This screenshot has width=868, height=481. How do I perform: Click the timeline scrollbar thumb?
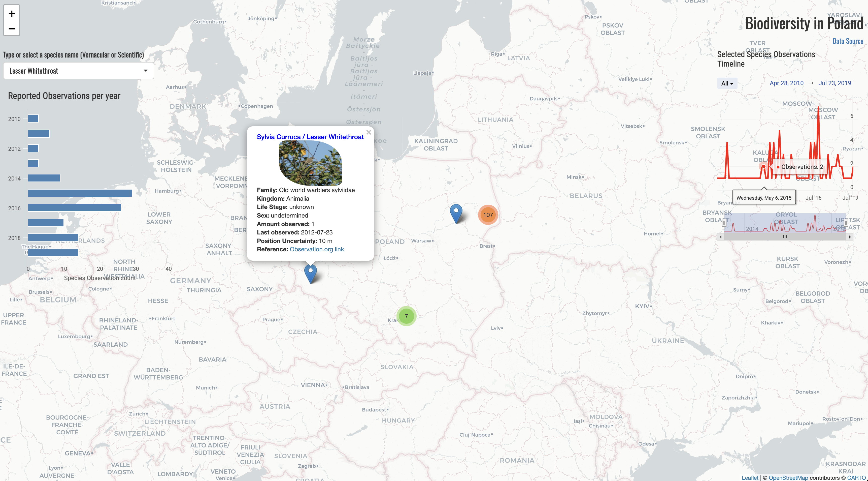785,237
